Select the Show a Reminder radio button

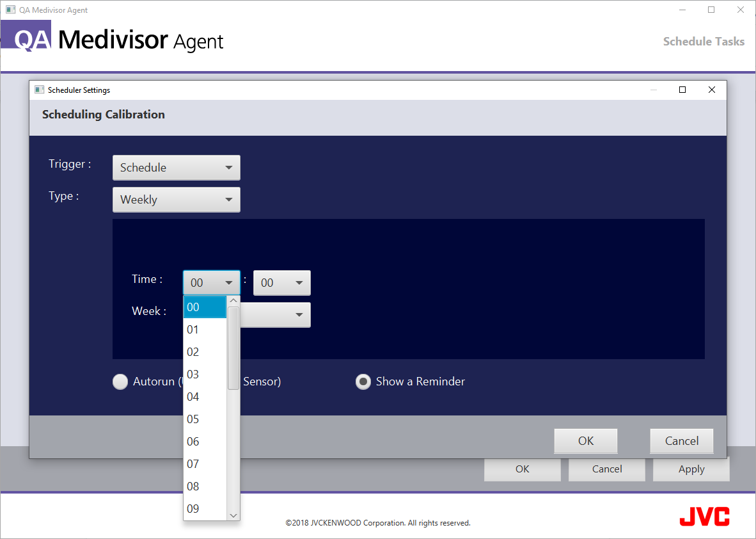click(x=363, y=382)
